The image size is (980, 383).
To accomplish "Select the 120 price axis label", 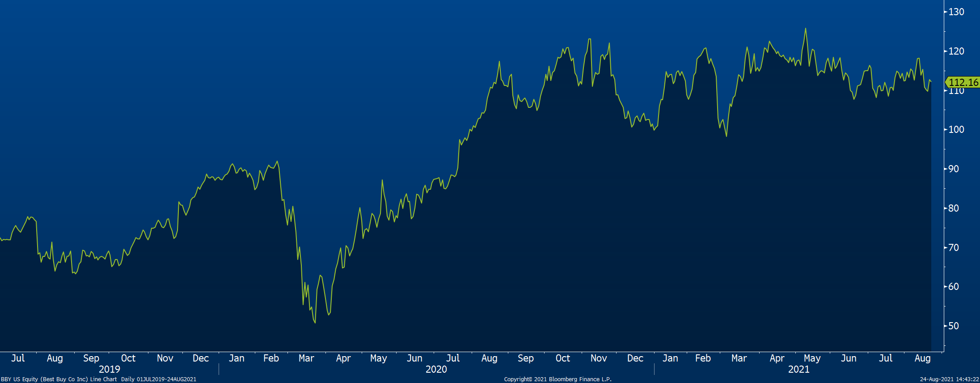I will coord(956,51).
